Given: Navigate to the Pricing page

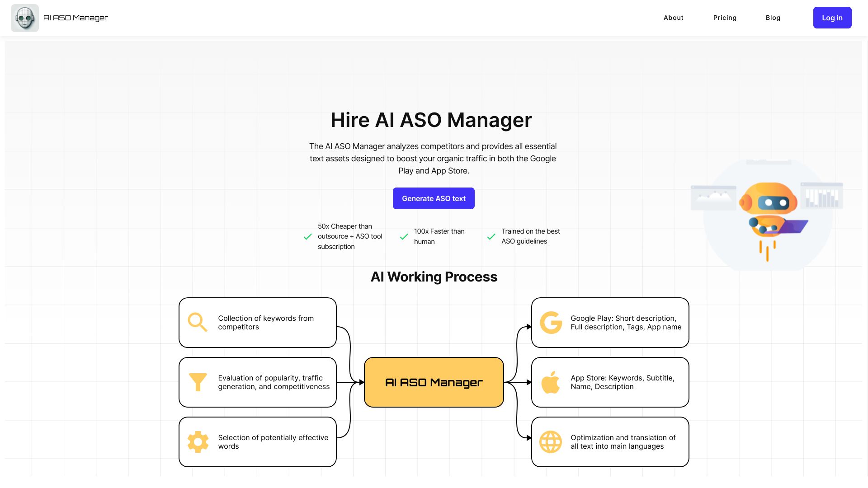Looking at the screenshot, I should (x=725, y=18).
